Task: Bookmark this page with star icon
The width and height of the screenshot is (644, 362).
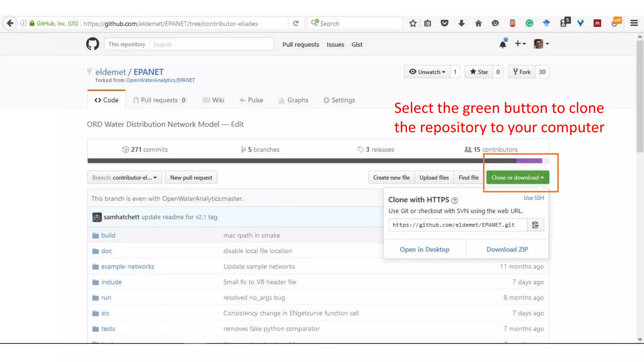Action: [413, 23]
